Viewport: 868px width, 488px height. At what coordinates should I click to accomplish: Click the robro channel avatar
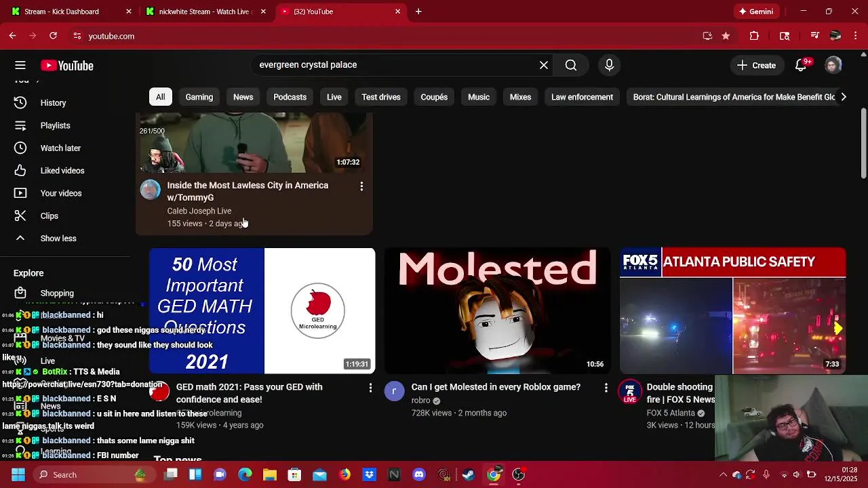click(394, 391)
